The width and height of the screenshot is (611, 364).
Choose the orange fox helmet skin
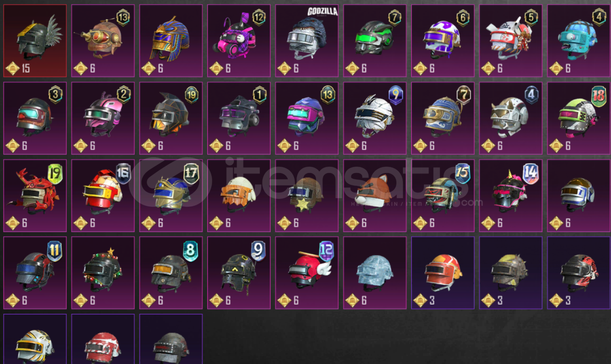(x=375, y=195)
